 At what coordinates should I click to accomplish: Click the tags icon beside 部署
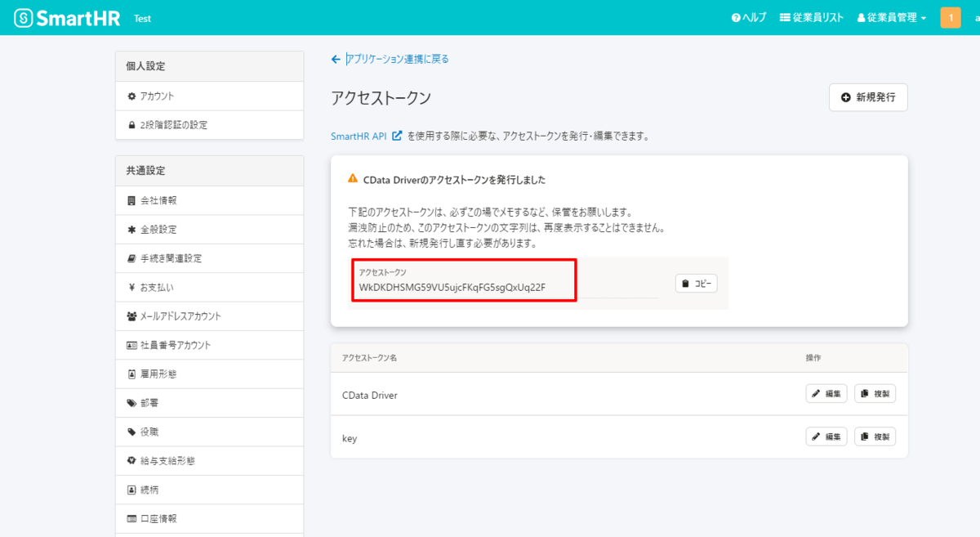(x=131, y=403)
